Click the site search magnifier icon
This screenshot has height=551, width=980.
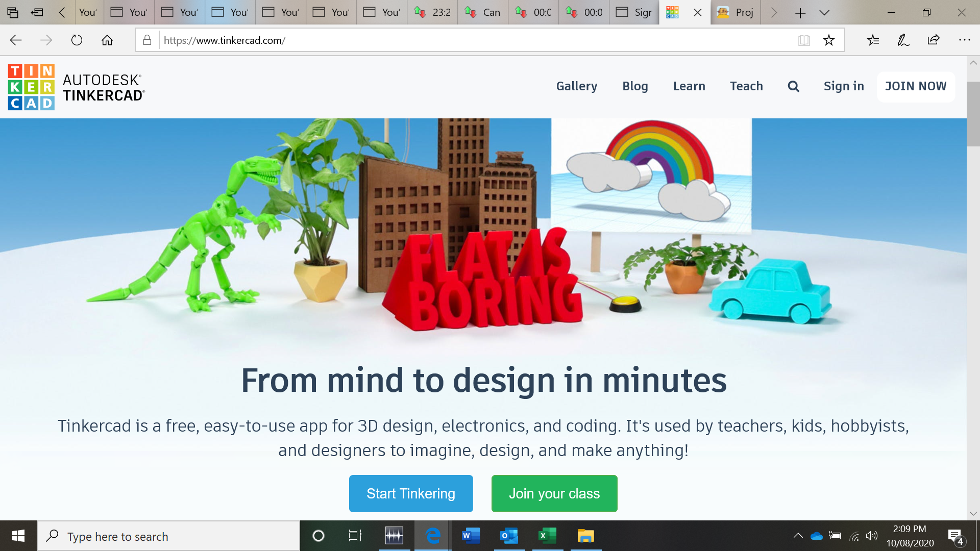pos(793,87)
